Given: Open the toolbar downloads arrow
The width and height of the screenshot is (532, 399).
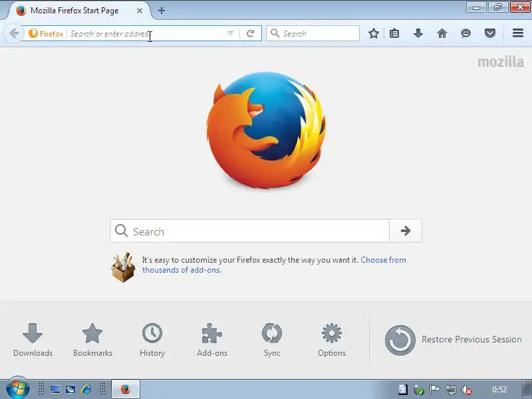Looking at the screenshot, I should click(418, 33).
